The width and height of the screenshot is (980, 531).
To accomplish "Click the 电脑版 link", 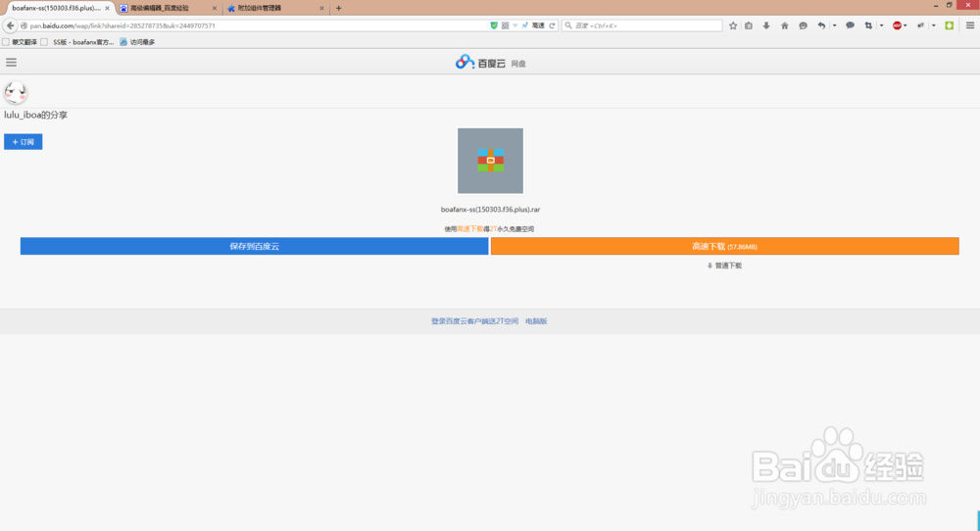I will [536, 321].
